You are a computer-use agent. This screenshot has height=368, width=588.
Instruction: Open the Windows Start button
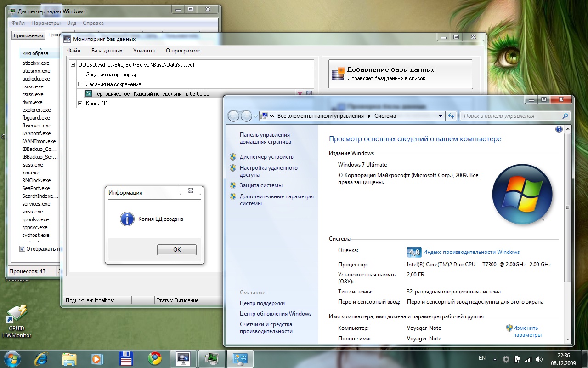[12, 358]
